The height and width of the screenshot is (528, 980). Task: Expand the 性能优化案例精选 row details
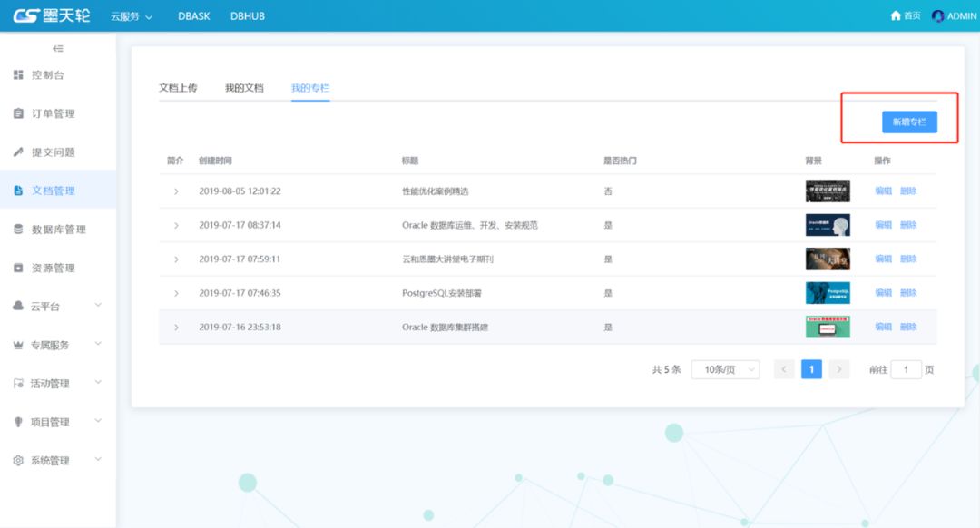pyautogui.click(x=176, y=191)
